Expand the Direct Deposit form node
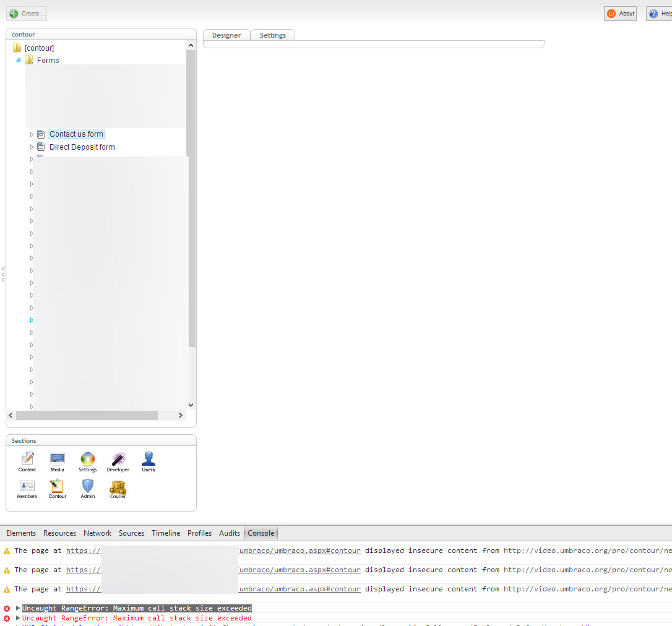This screenshot has height=626, width=672. click(x=32, y=147)
